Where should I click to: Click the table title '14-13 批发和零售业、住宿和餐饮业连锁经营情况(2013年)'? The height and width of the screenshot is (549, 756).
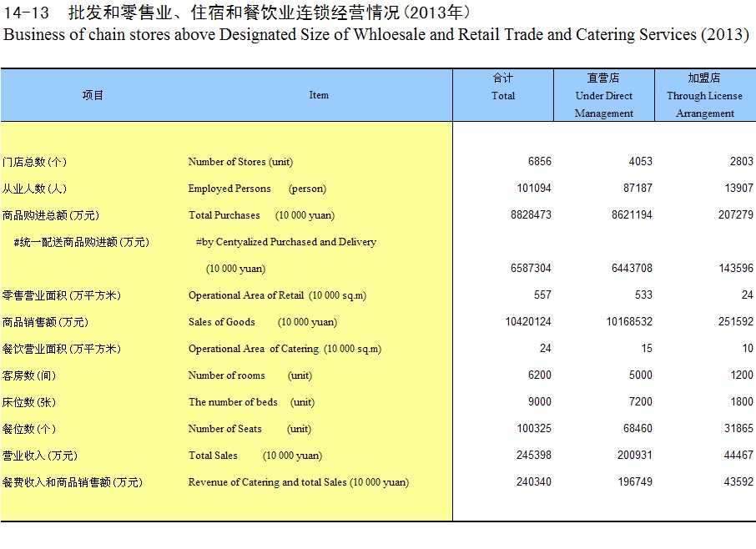pyautogui.click(x=237, y=12)
